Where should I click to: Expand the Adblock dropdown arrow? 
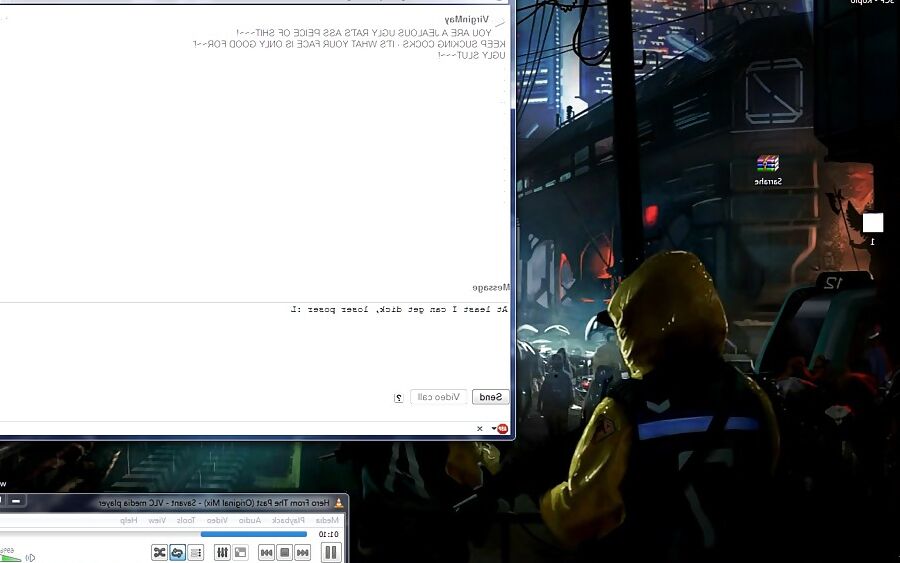[494, 429]
